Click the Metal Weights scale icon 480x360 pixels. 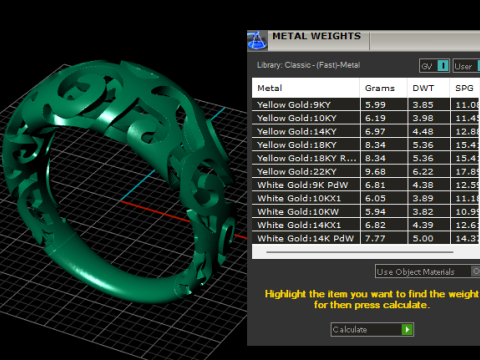pos(257,41)
